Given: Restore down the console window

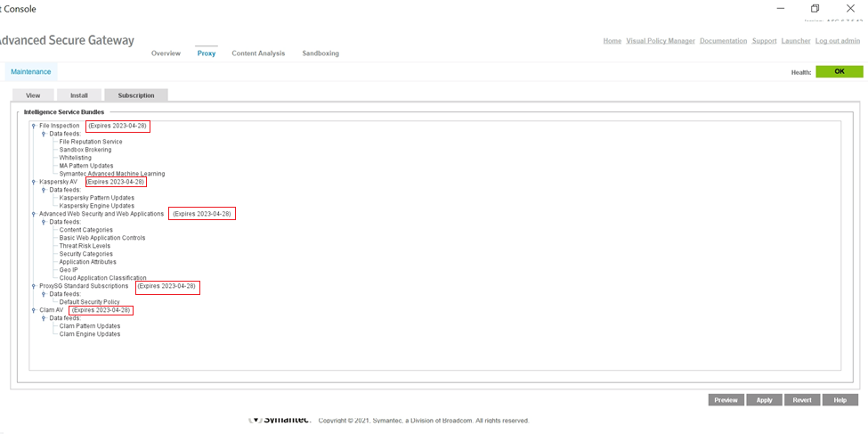Looking at the screenshot, I should [x=815, y=8].
